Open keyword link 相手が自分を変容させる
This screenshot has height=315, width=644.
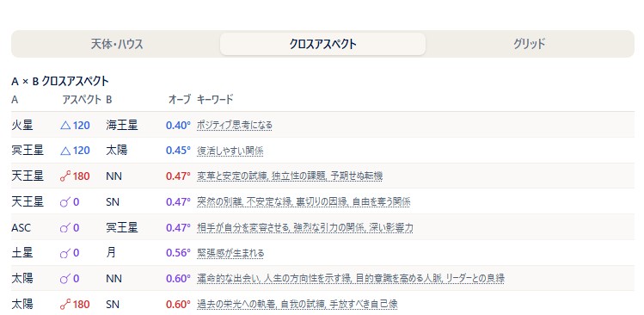[x=242, y=227]
